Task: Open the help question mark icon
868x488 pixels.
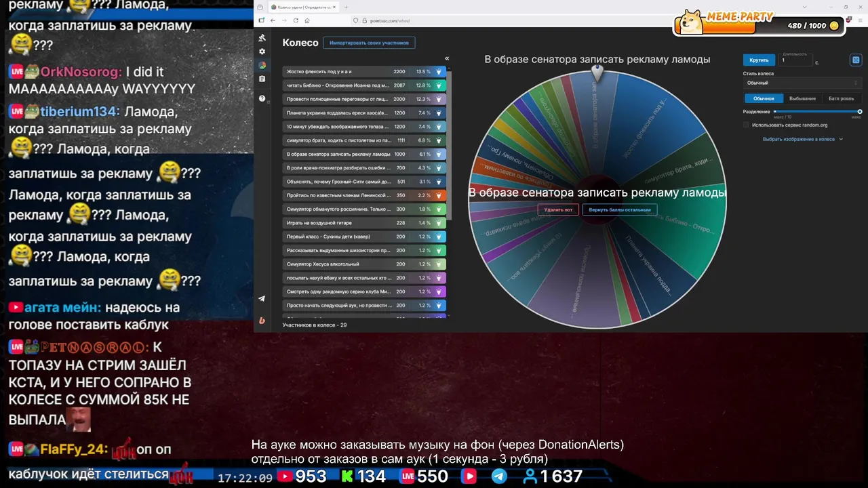Action: tap(262, 98)
